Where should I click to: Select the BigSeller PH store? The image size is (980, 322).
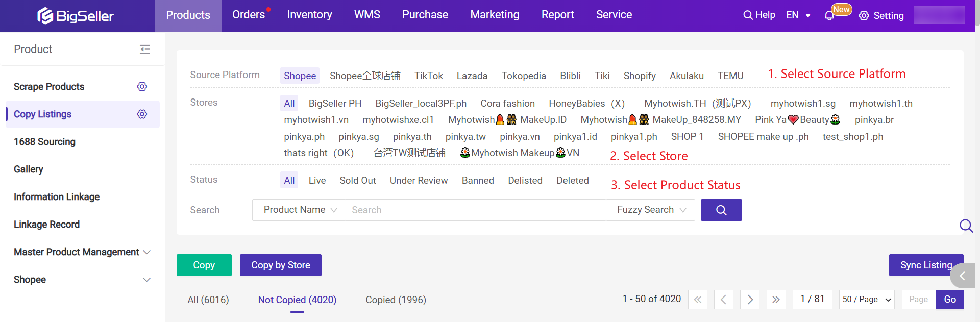335,103
